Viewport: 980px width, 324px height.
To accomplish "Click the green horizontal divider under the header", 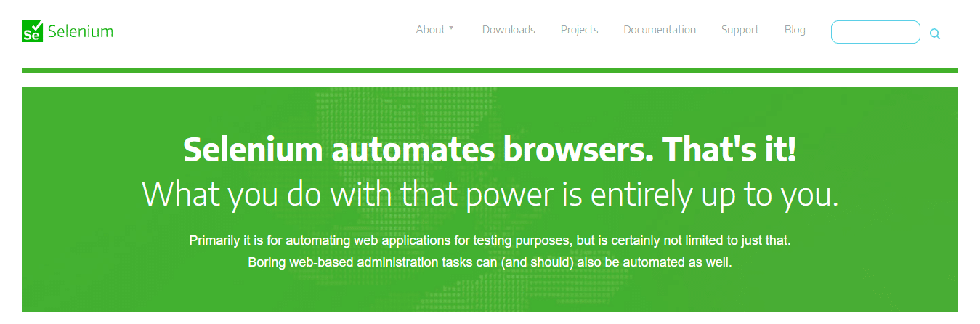I will click(490, 70).
